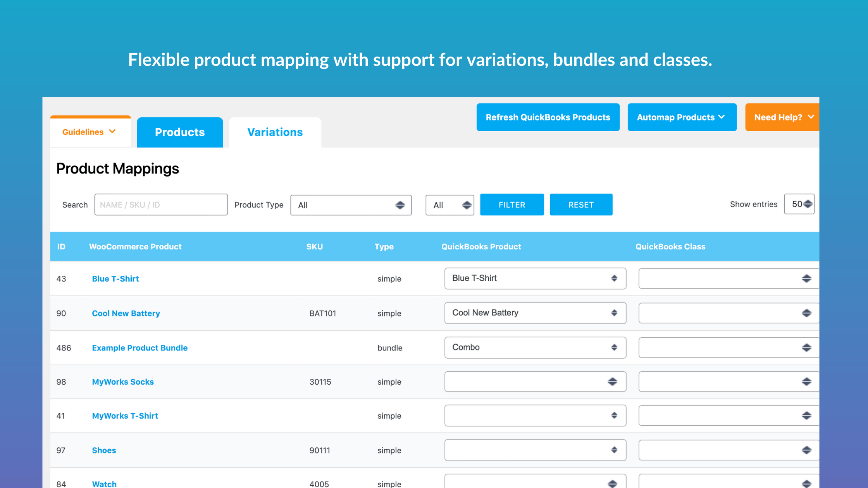The image size is (868, 488).
Task: Open QuickBooks Product dropdown for Blue T-Shirt
Action: point(535,278)
